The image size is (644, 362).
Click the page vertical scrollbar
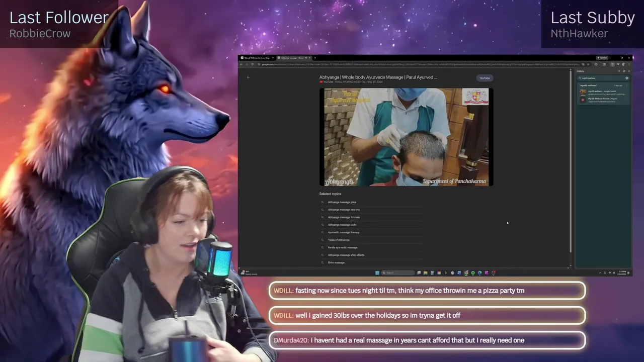pyautogui.click(x=571, y=161)
